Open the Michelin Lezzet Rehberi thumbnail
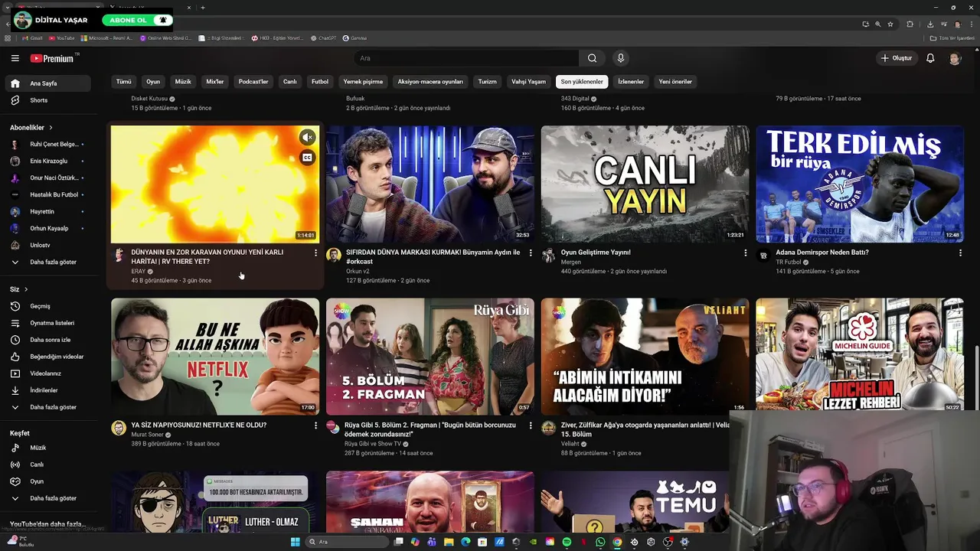This screenshot has width=980, height=551. [x=860, y=356]
